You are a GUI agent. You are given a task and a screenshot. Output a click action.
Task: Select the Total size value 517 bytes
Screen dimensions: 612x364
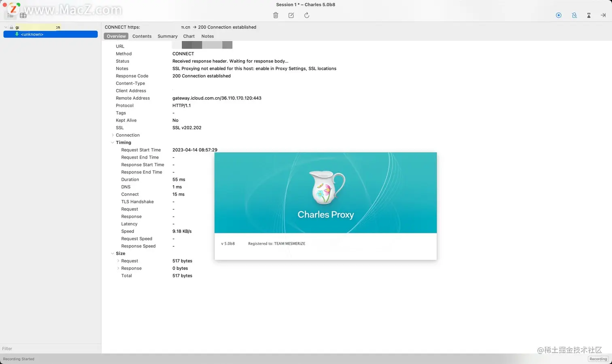(x=182, y=276)
